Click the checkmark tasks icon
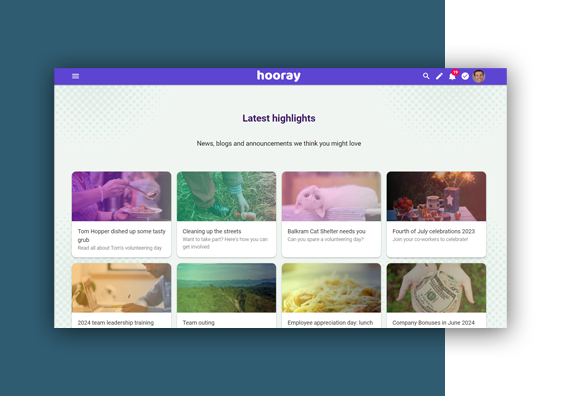562x396 pixels. pyautogui.click(x=465, y=76)
